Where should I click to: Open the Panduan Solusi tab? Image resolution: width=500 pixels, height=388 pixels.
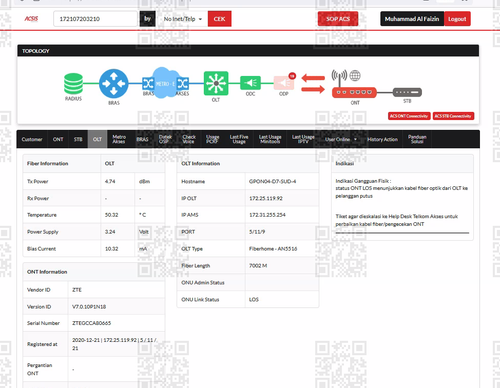pos(417,139)
